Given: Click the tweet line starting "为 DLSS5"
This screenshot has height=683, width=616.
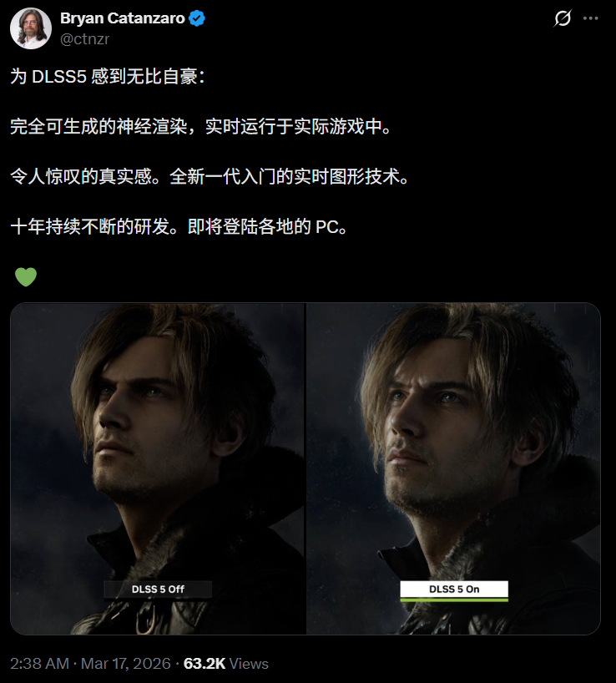Looking at the screenshot, I should (108, 77).
